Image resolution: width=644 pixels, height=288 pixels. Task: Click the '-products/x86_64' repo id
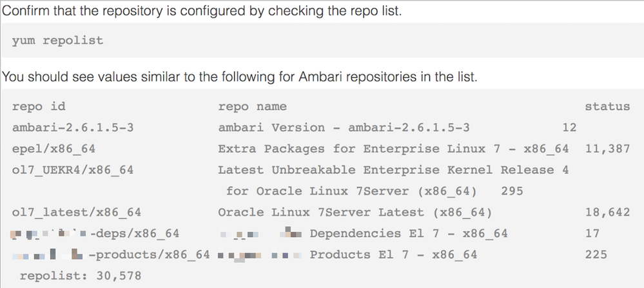click(x=150, y=255)
